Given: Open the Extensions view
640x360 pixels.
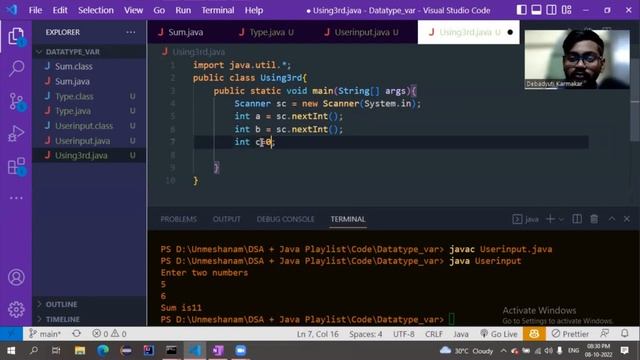Looking at the screenshot, I should point(16,167).
